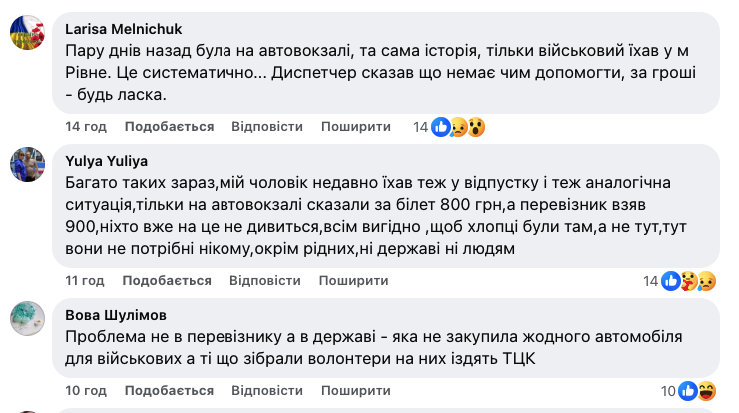View reaction icons on Вова Шулімов's comment
Image resolution: width=739 pixels, height=413 pixels.
coord(697,390)
